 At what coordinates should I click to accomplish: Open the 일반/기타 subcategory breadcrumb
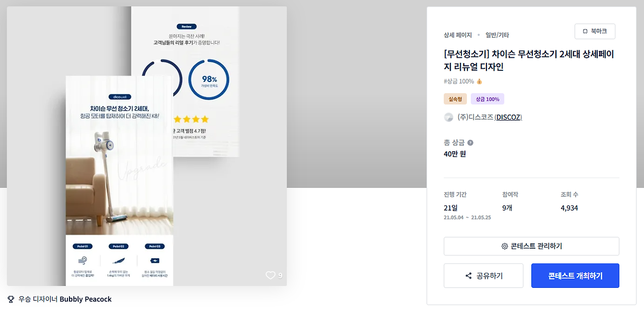click(x=497, y=35)
